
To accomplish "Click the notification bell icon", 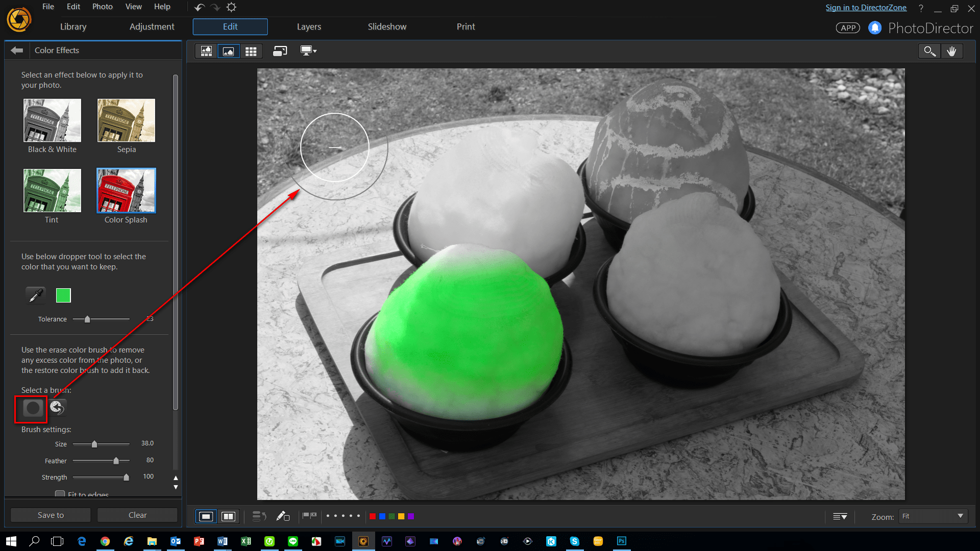I will (875, 28).
